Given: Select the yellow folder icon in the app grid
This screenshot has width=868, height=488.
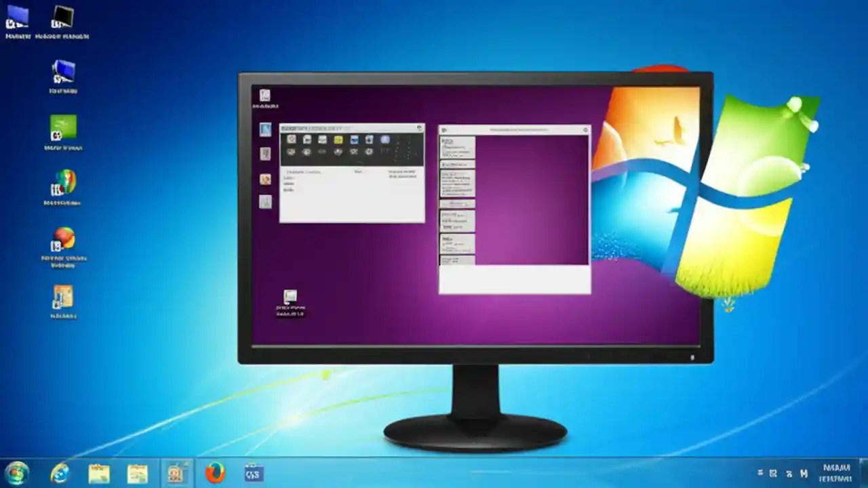Looking at the screenshot, I should (338, 140).
